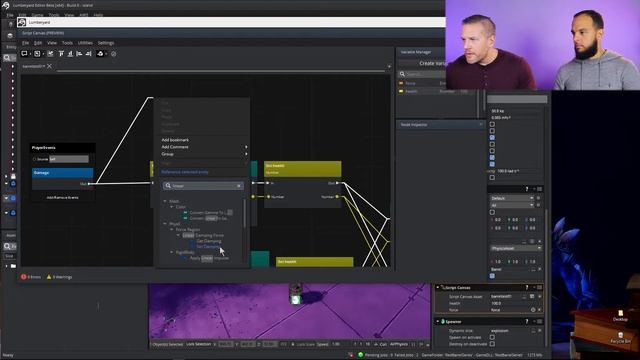Click the group nodes icon in Script Canvas toolbar
This screenshot has height=360, width=640.
tap(37, 53)
